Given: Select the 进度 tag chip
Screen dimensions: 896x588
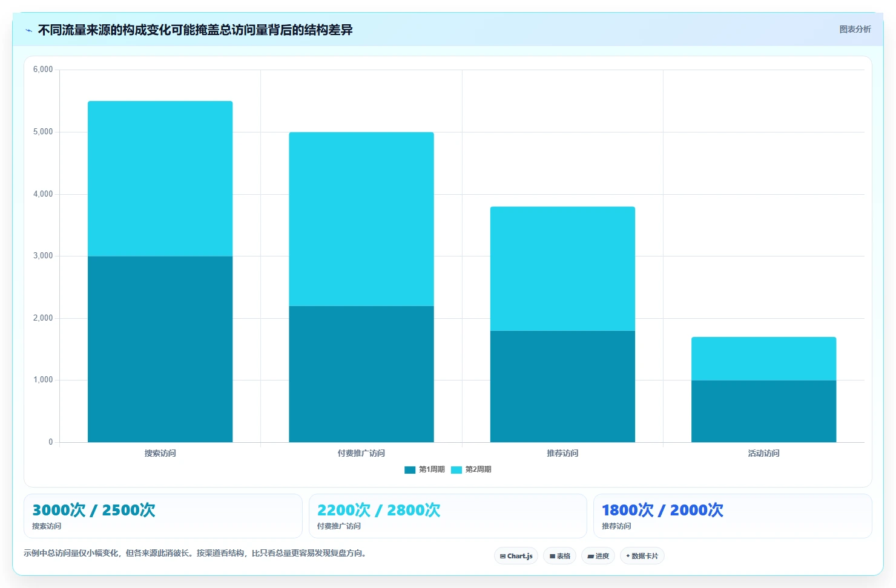Looking at the screenshot, I should coord(598,556).
